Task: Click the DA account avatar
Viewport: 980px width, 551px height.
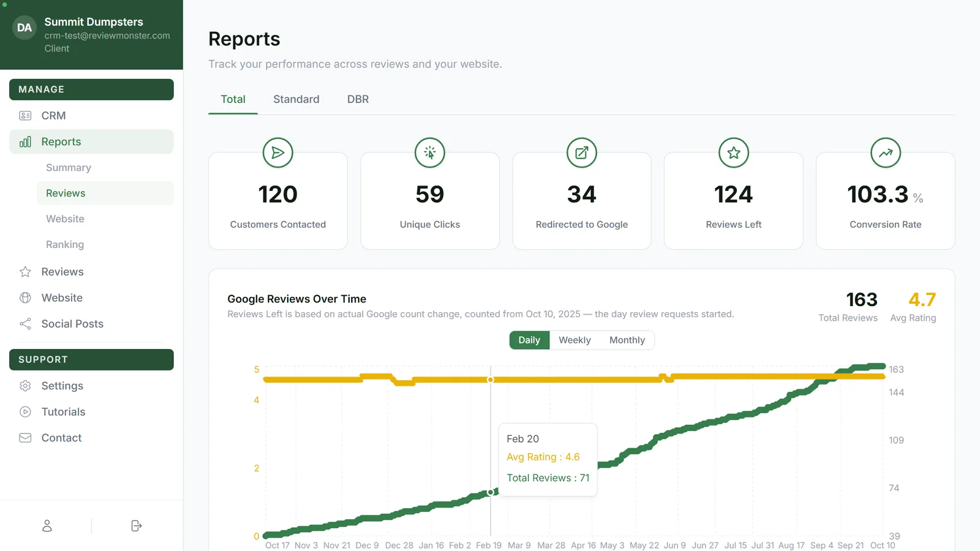Action: (24, 28)
